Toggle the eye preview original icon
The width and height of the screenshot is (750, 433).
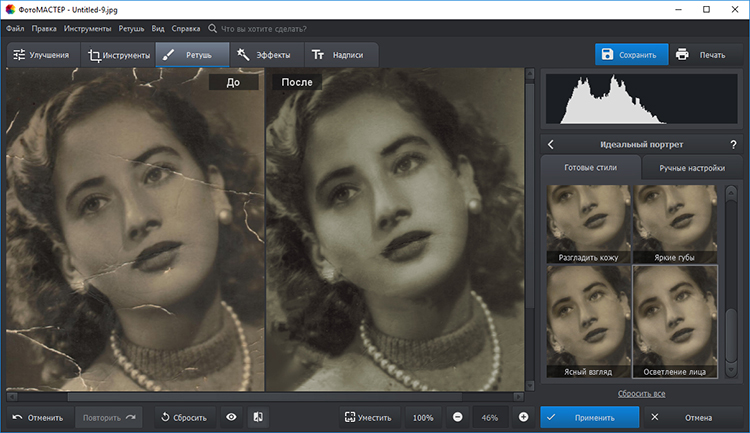231,417
